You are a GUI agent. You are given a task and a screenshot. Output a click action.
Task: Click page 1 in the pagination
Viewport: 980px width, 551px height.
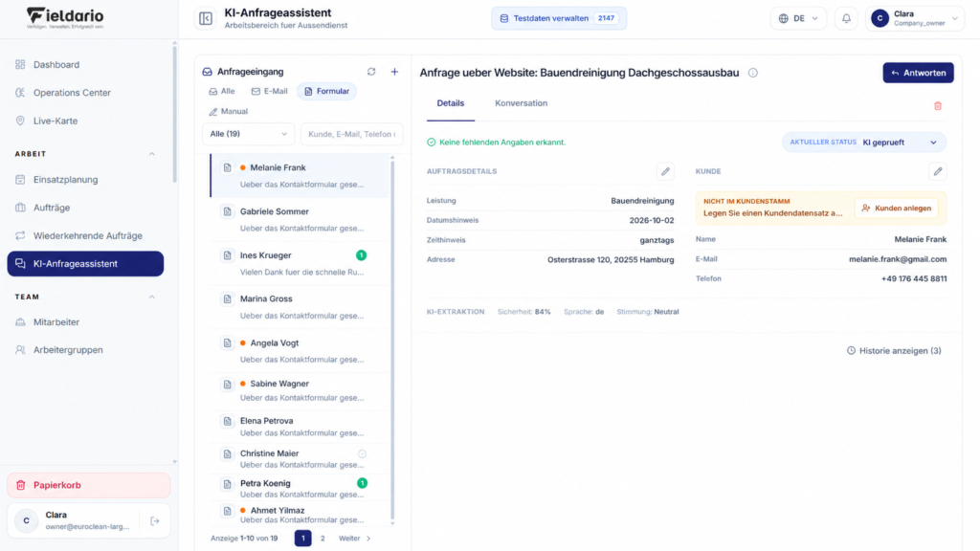click(x=303, y=539)
